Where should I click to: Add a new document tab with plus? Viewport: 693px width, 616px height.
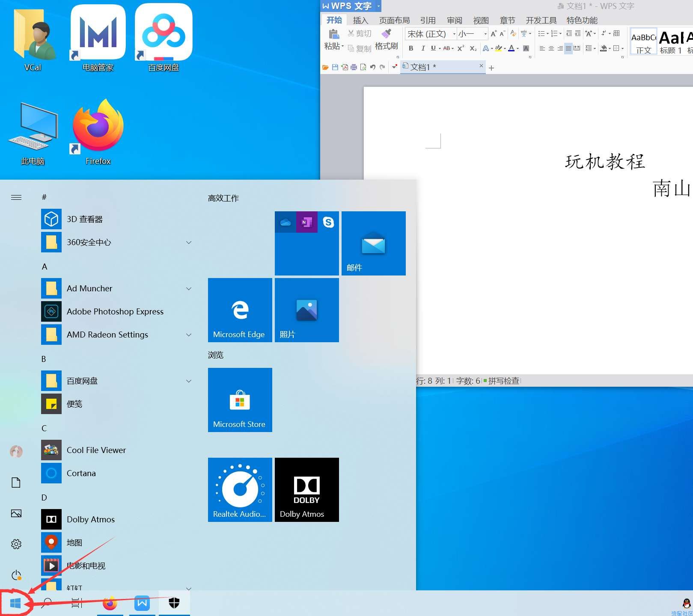click(491, 68)
